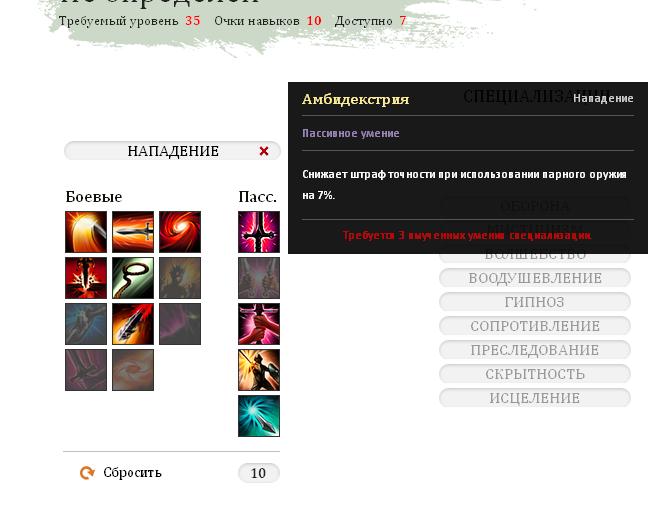The width and height of the screenshot is (663, 530).
Task: Click the Боевые column header
Action: pyautogui.click(x=94, y=197)
